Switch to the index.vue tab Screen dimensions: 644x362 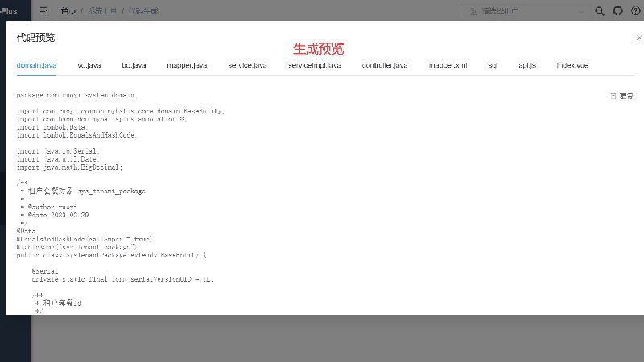[572, 65]
